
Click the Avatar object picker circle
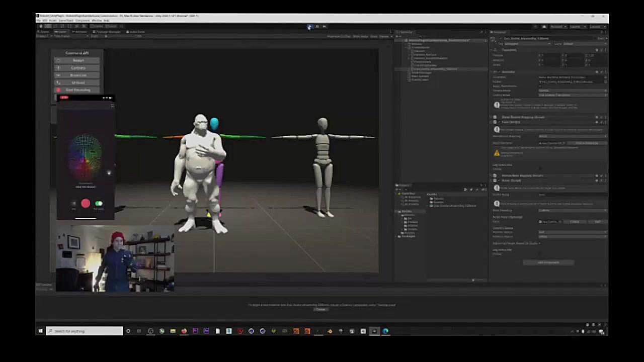click(605, 81)
